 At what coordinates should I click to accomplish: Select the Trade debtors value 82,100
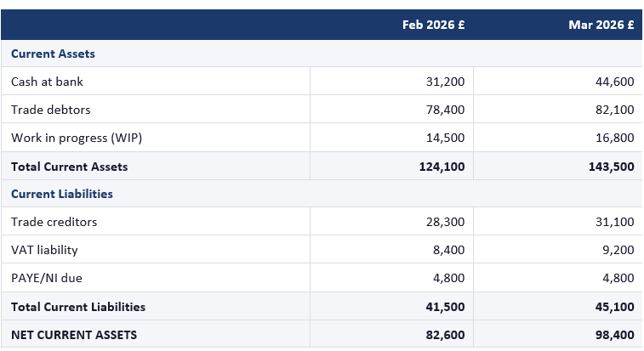(614, 110)
